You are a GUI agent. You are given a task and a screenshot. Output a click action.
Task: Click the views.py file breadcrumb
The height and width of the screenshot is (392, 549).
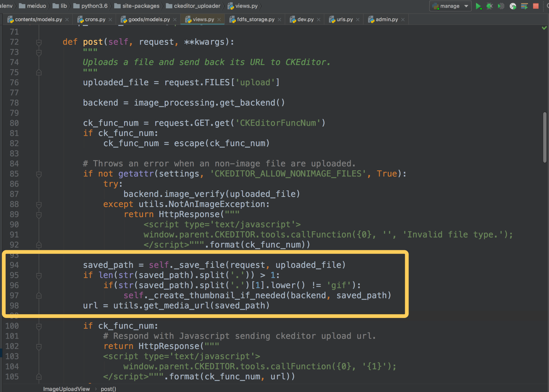coord(243,6)
